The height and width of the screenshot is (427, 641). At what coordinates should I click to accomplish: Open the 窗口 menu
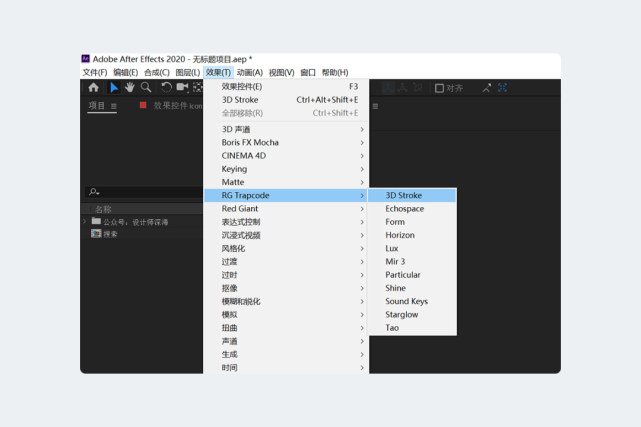pyautogui.click(x=308, y=72)
